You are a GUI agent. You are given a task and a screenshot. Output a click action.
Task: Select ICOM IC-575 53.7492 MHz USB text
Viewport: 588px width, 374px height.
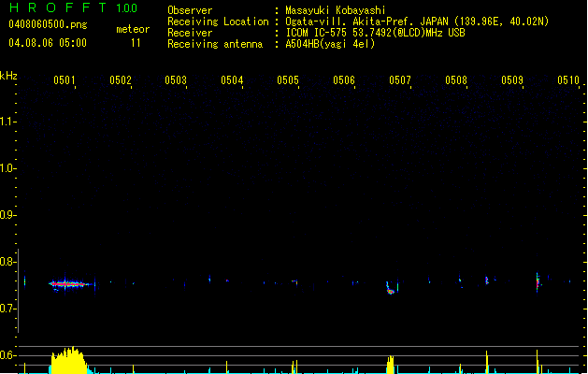click(376, 33)
